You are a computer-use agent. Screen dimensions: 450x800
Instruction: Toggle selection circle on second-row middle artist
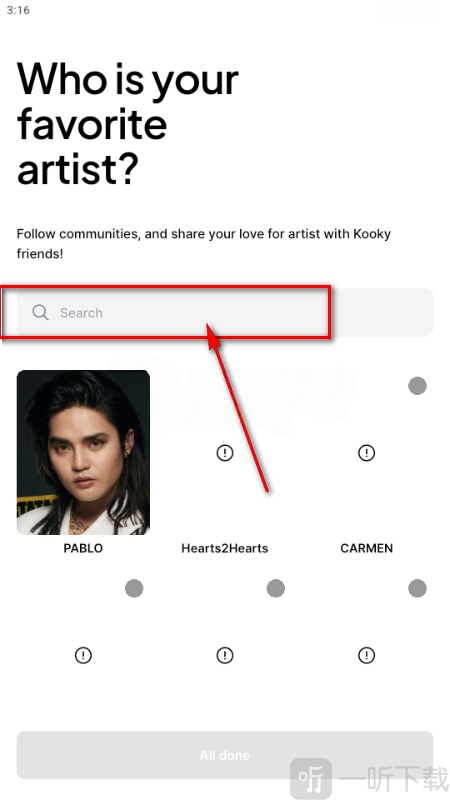point(276,588)
